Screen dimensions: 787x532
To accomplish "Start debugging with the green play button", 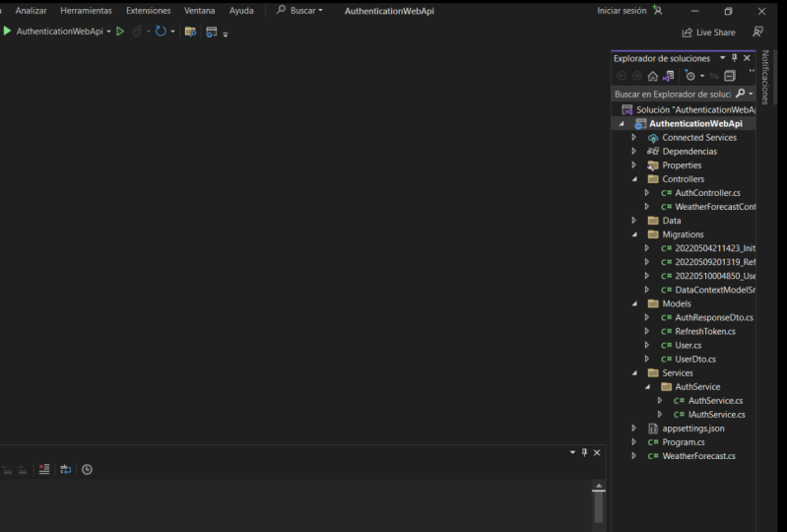I will [7, 32].
